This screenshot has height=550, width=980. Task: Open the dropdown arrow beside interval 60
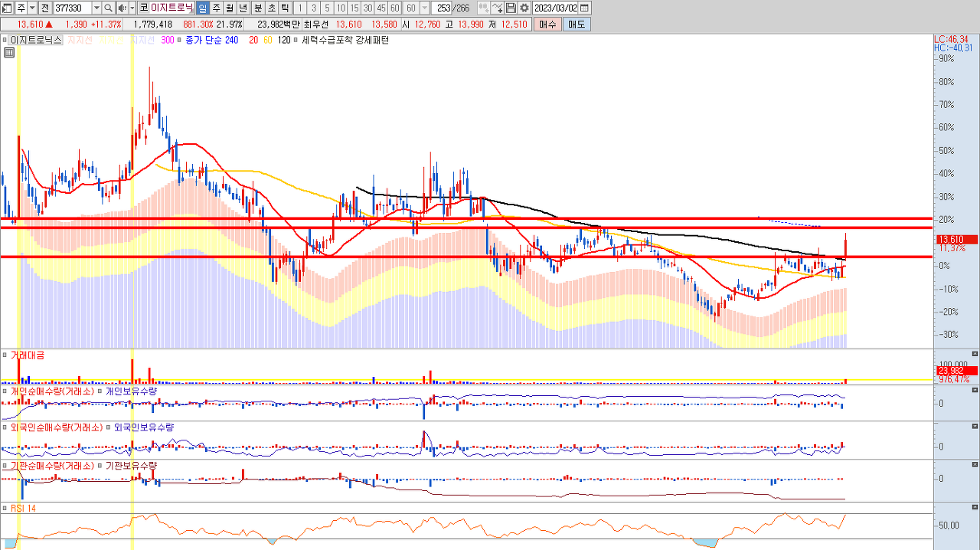[425, 8]
